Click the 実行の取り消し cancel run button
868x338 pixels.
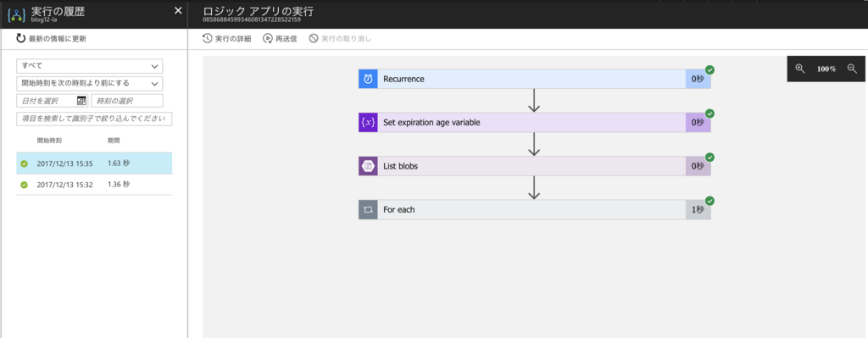pyautogui.click(x=340, y=39)
